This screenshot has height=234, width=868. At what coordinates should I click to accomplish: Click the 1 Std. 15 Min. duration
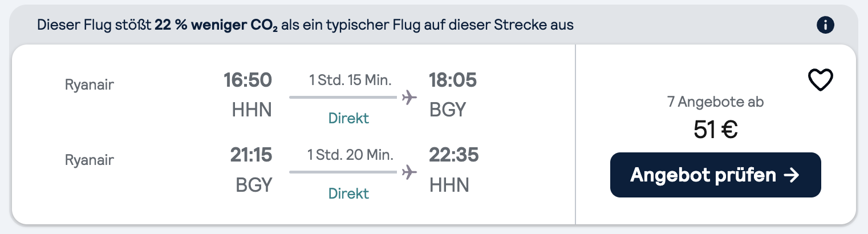(350, 80)
